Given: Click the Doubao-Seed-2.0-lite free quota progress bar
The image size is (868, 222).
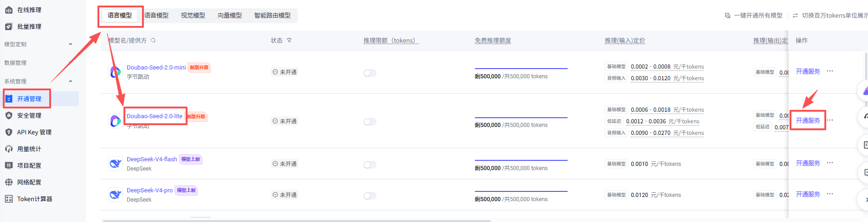Looking at the screenshot, I should coord(521,118).
